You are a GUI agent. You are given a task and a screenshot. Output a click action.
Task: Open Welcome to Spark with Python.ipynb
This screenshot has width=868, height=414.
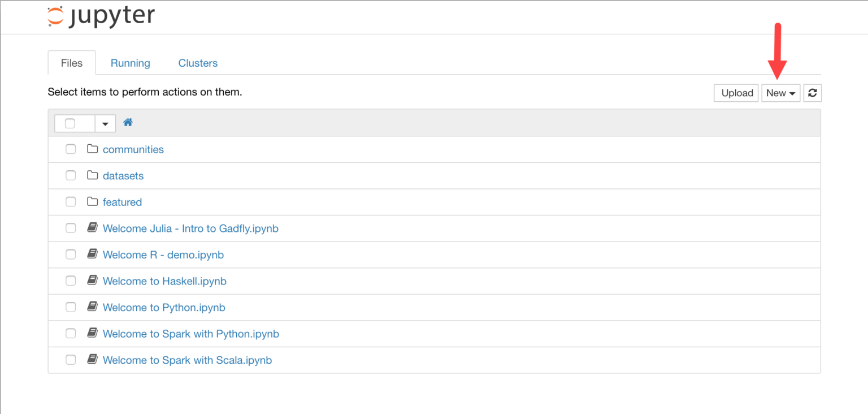191,334
